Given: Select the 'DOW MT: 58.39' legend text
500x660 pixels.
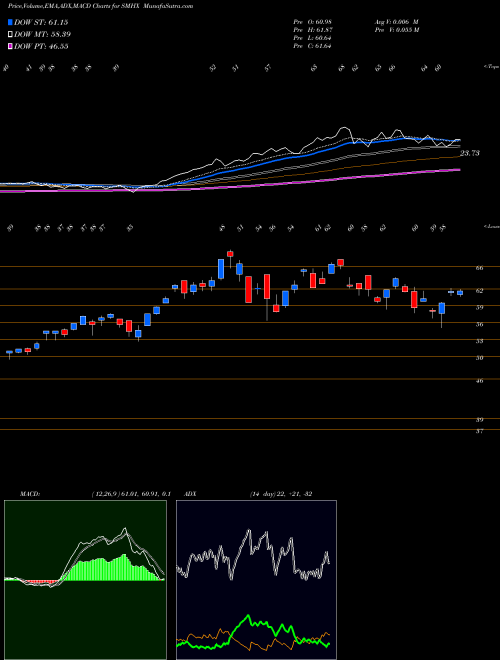Looking at the screenshot, I should pos(42,35).
